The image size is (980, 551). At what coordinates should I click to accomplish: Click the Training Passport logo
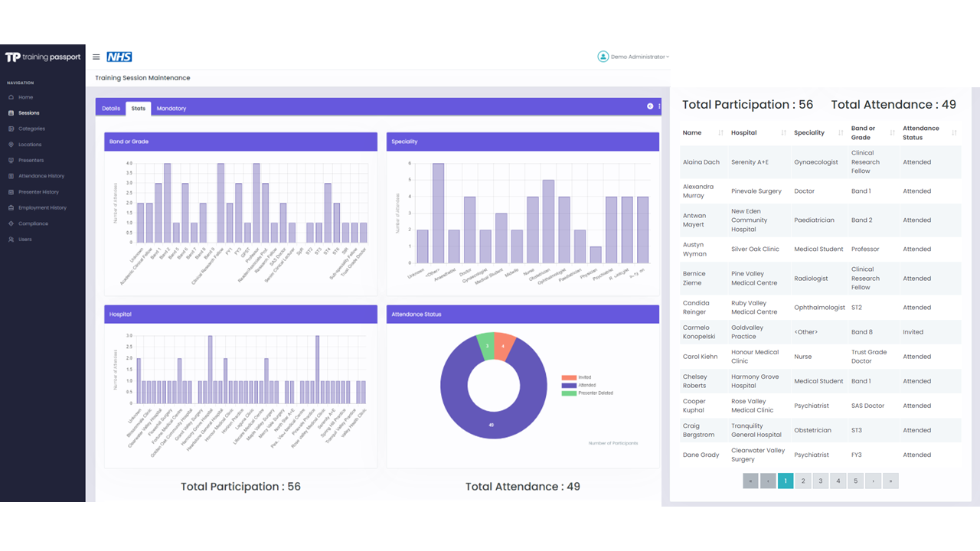tap(43, 57)
